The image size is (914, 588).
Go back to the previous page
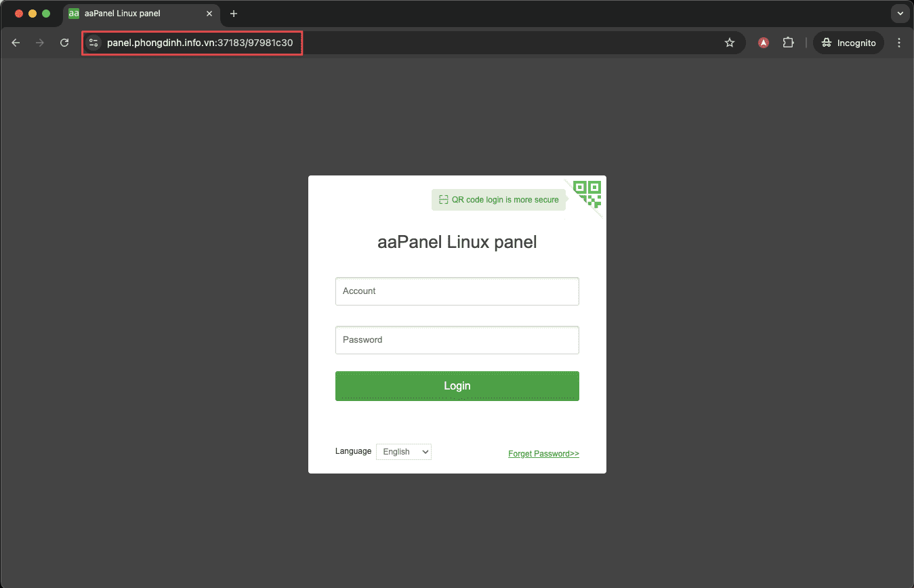16,43
